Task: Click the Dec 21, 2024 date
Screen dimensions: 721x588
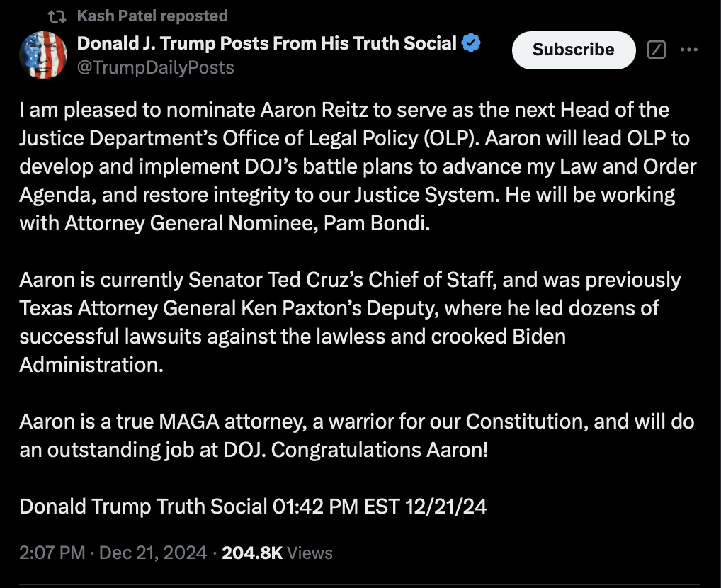Action: 153,553
